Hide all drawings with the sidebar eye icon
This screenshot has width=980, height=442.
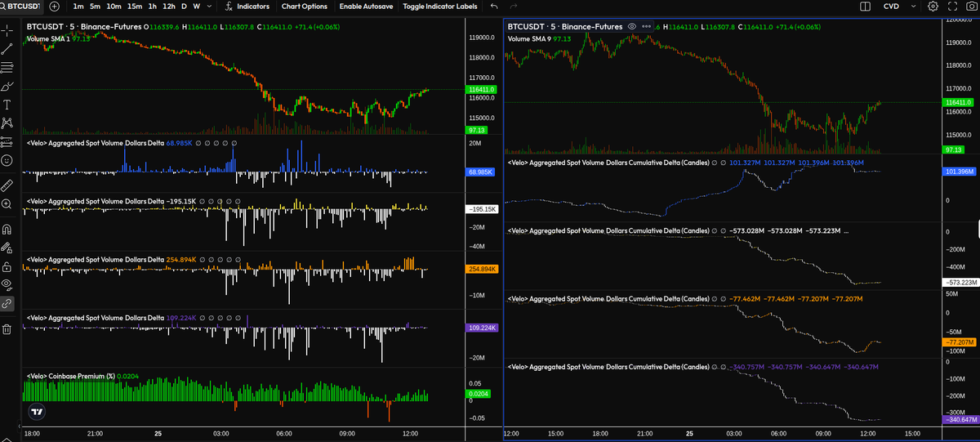7,284
